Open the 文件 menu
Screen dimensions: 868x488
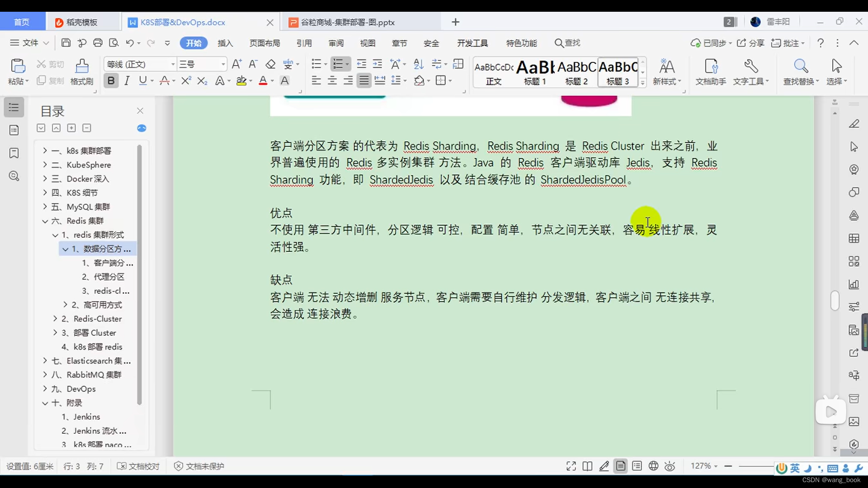point(29,43)
